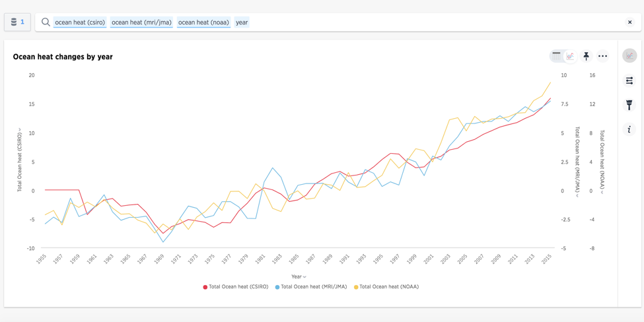
Task: Open the chart type selector in sidebar
Action: point(629,56)
